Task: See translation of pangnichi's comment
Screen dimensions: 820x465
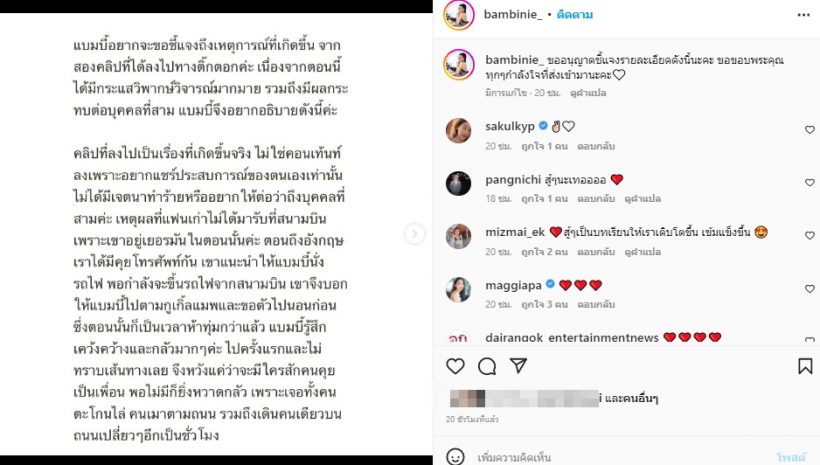Action: [x=642, y=199]
